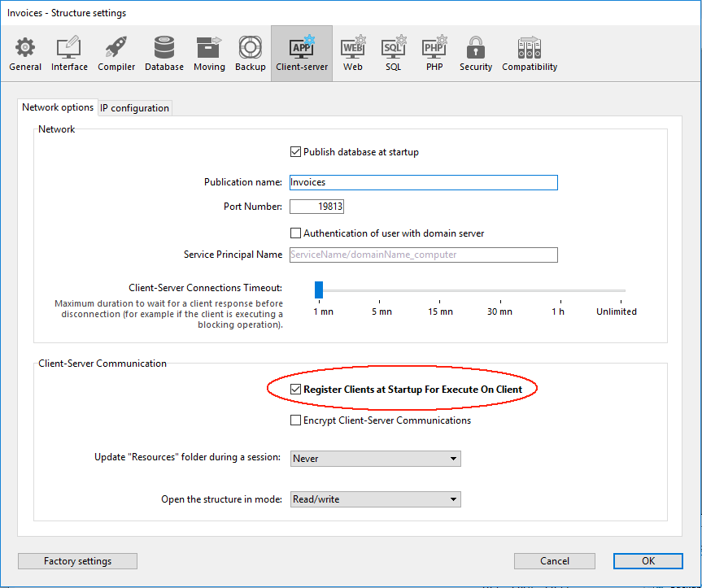This screenshot has height=588, width=702.
Task: Open the structure mode Read/write dropdown
Action: coord(375,499)
